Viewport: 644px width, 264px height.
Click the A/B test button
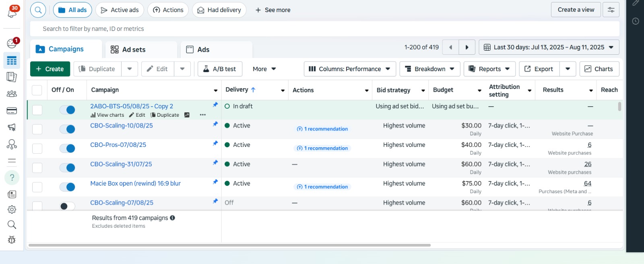(x=220, y=69)
